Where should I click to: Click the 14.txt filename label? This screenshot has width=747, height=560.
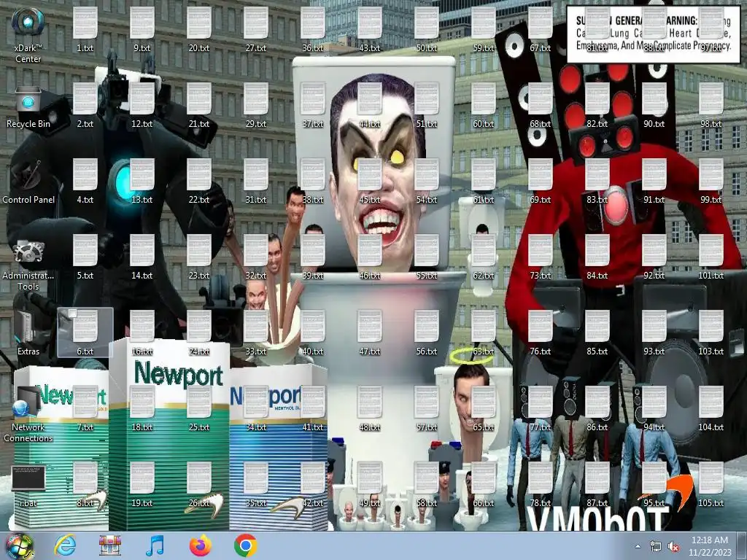(142, 275)
